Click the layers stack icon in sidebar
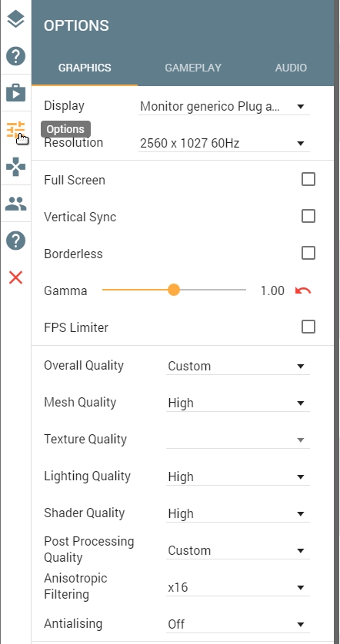The height and width of the screenshot is (644, 340). coord(15,19)
